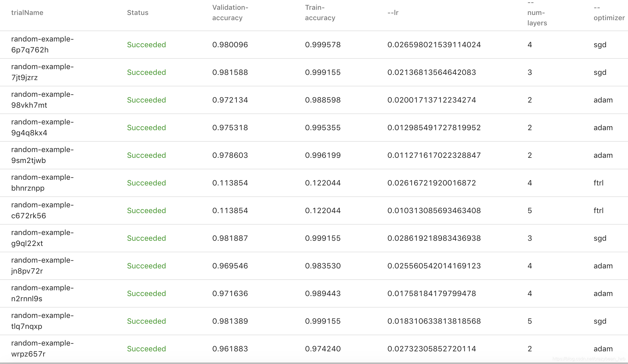Select trial random-example-n2rnnl9s
The height and width of the screenshot is (364, 628).
pos(42,293)
